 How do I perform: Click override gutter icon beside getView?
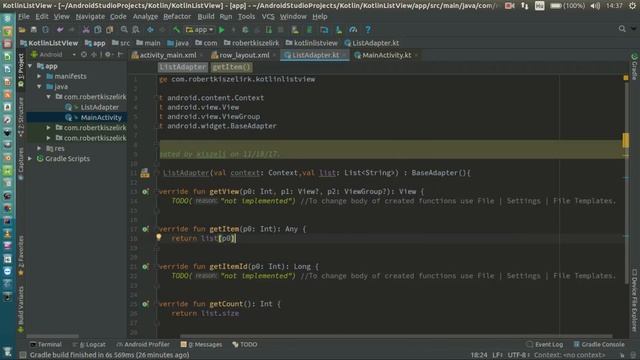click(x=145, y=191)
